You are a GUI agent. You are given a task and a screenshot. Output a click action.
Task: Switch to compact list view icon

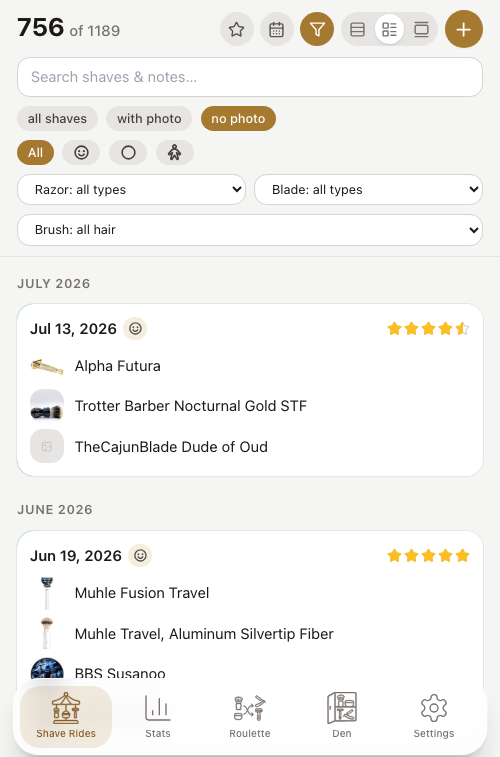click(x=358, y=29)
